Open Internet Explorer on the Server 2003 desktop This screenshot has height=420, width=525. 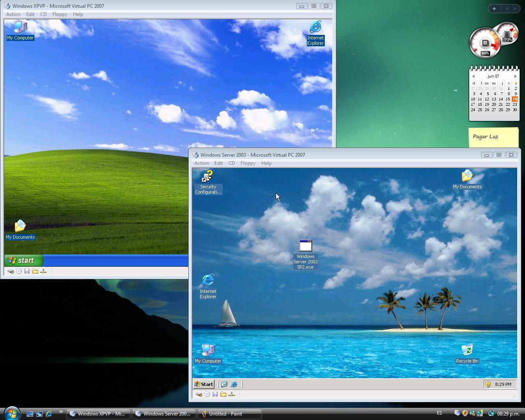point(208,286)
